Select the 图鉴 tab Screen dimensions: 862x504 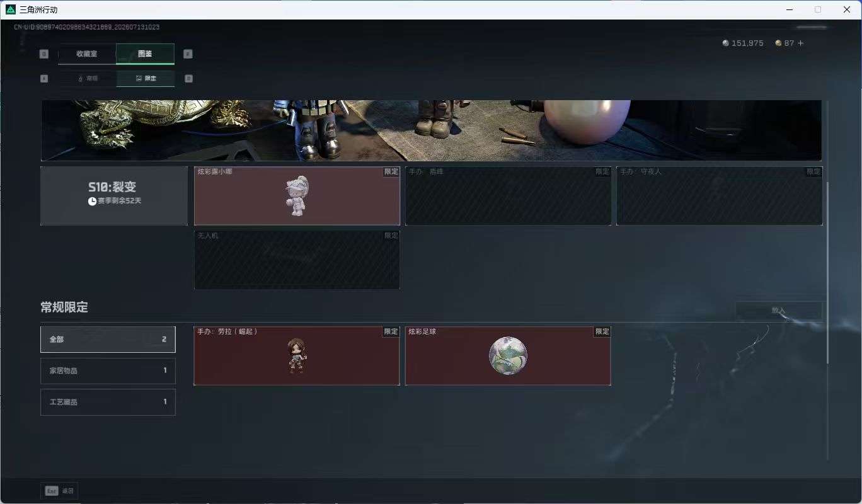(x=145, y=54)
